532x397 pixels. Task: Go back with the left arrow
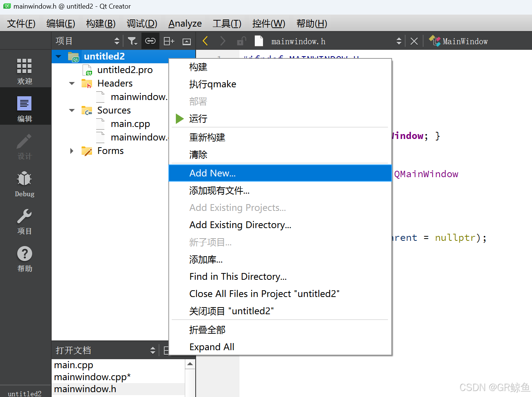205,41
